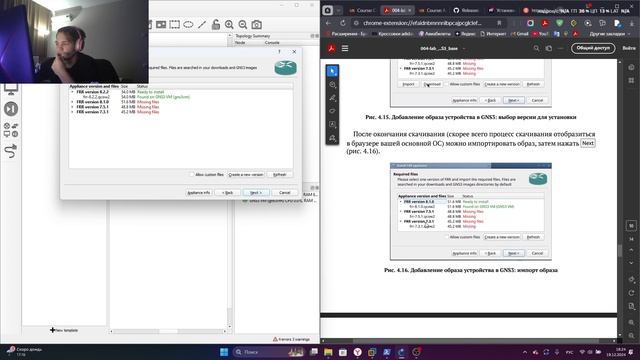Show hidden system tray icons chevron
The image size is (640, 360).
524,352
